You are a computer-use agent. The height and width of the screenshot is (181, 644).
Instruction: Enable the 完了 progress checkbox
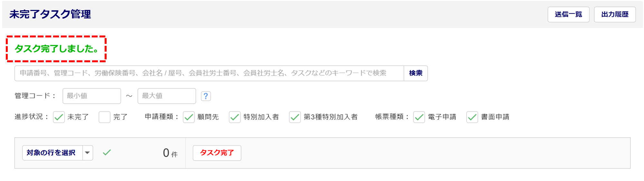pos(104,117)
